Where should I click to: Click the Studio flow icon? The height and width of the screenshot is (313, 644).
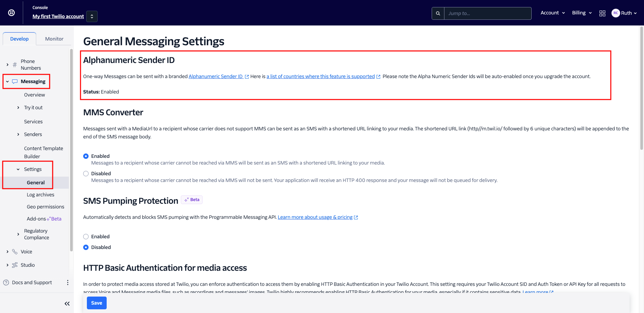(15, 265)
